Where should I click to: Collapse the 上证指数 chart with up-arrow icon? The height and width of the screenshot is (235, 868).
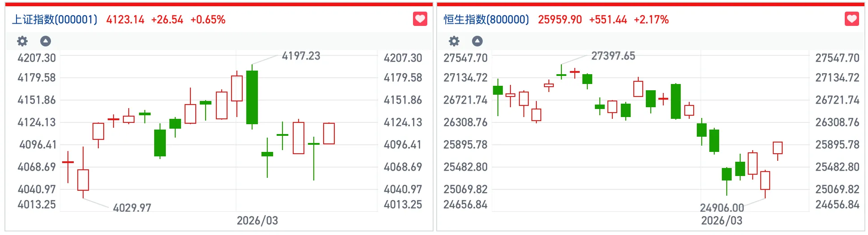point(46,42)
